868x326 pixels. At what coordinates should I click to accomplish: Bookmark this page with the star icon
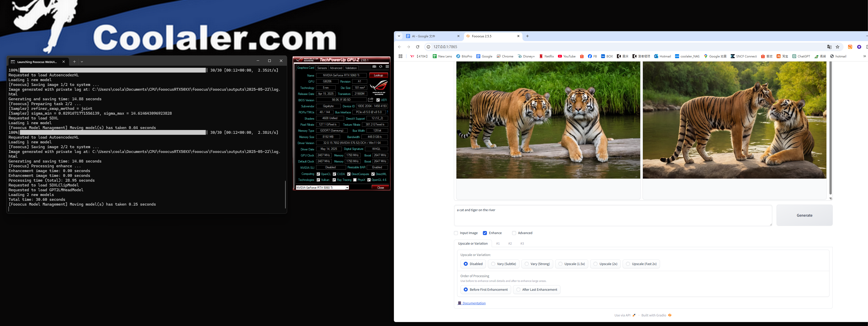[838, 47]
